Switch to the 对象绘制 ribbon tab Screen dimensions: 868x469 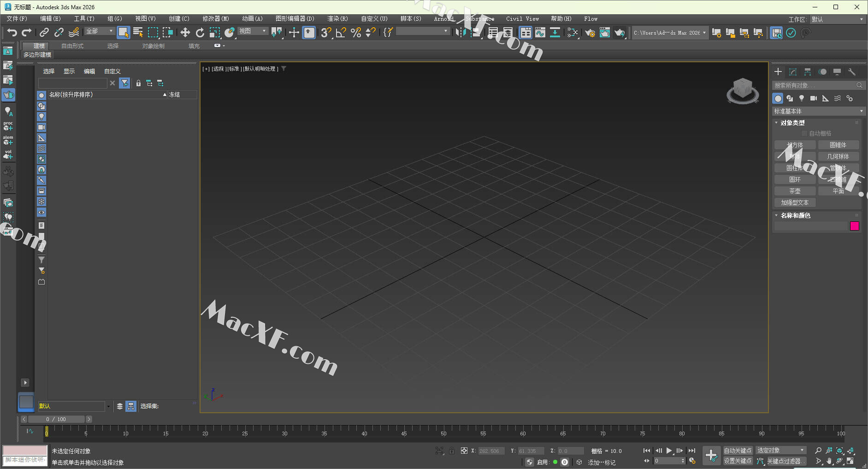(153, 46)
